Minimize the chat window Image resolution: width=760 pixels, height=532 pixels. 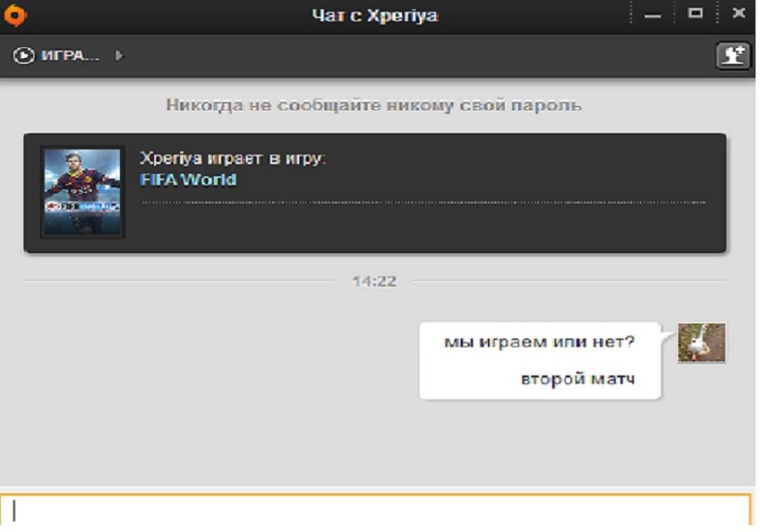(653, 14)
